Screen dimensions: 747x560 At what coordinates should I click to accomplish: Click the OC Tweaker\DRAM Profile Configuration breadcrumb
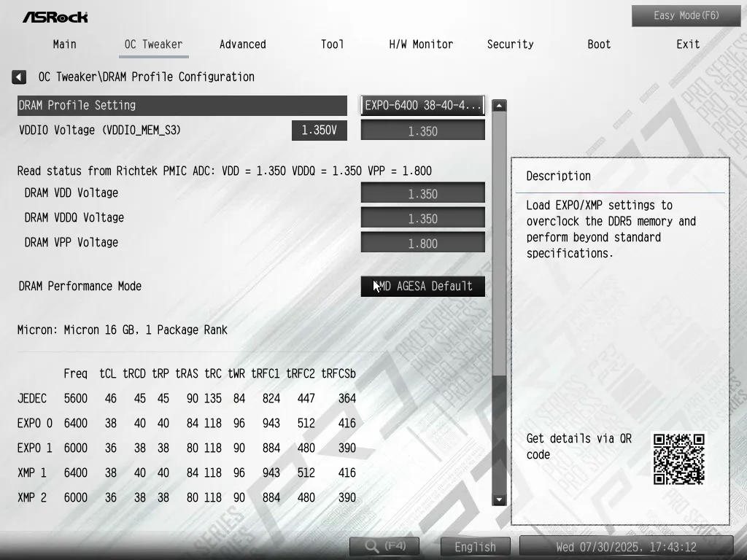146,77
